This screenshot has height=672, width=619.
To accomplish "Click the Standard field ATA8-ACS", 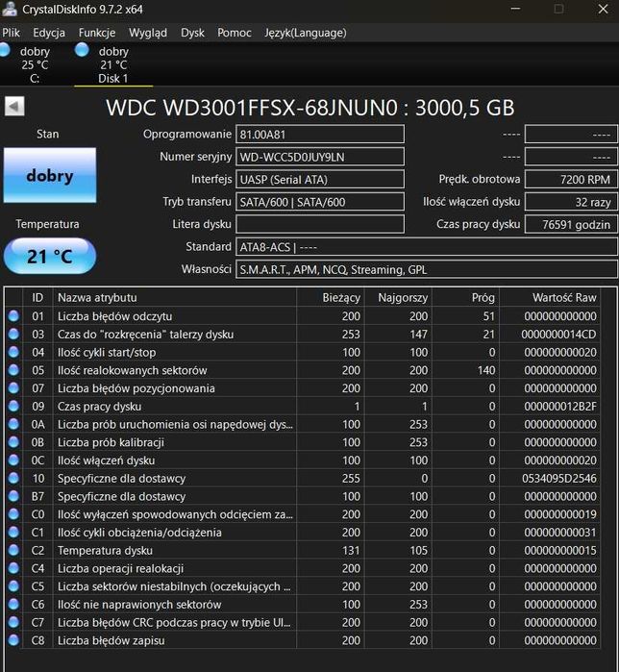I will click(426, 247).
